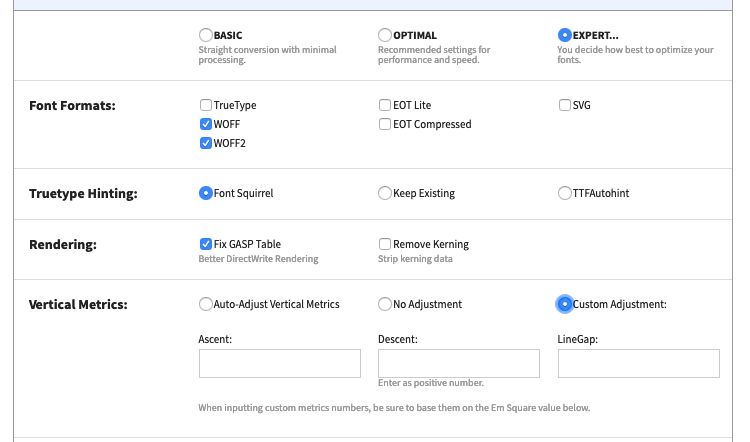Focus the Descent text box
This screenshot has height=442, width=750.
(x=459, y=364)
